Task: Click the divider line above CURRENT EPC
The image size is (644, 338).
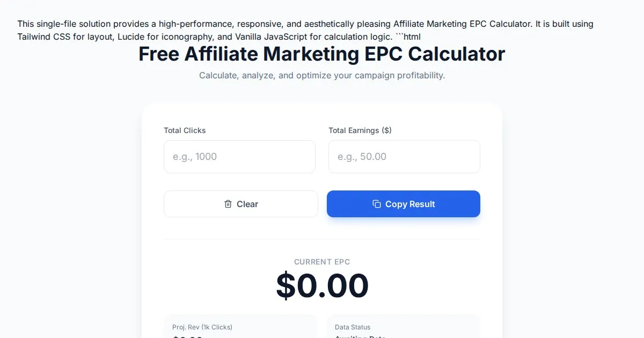Action: coord(322,239)
